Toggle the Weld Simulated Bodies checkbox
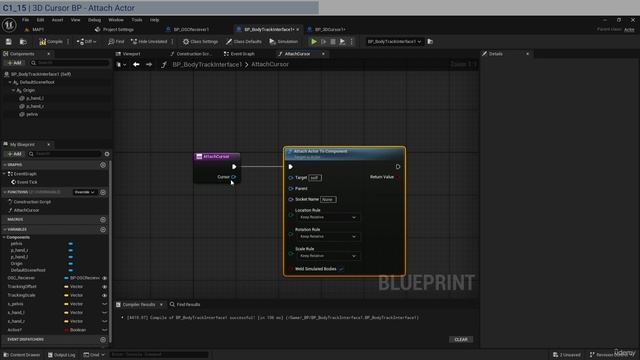Image resolution: width=640 pixels, height=360 pixels. coord(341,269)
